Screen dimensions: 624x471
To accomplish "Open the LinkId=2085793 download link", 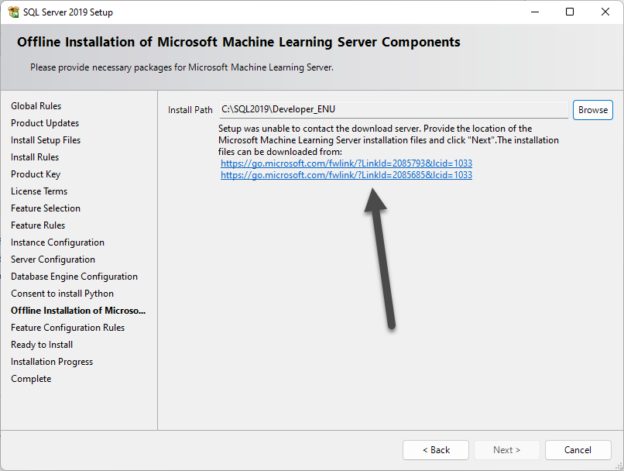I will pos(346,163).
